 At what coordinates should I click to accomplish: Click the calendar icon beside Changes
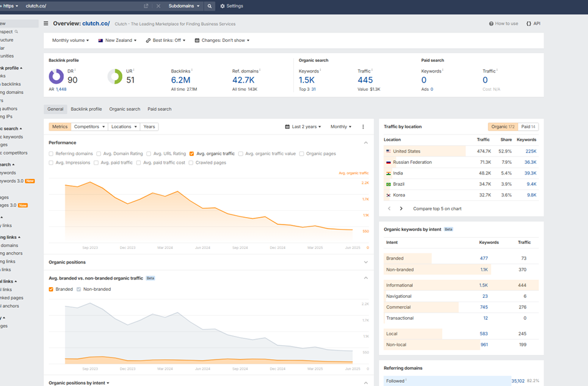197,41
